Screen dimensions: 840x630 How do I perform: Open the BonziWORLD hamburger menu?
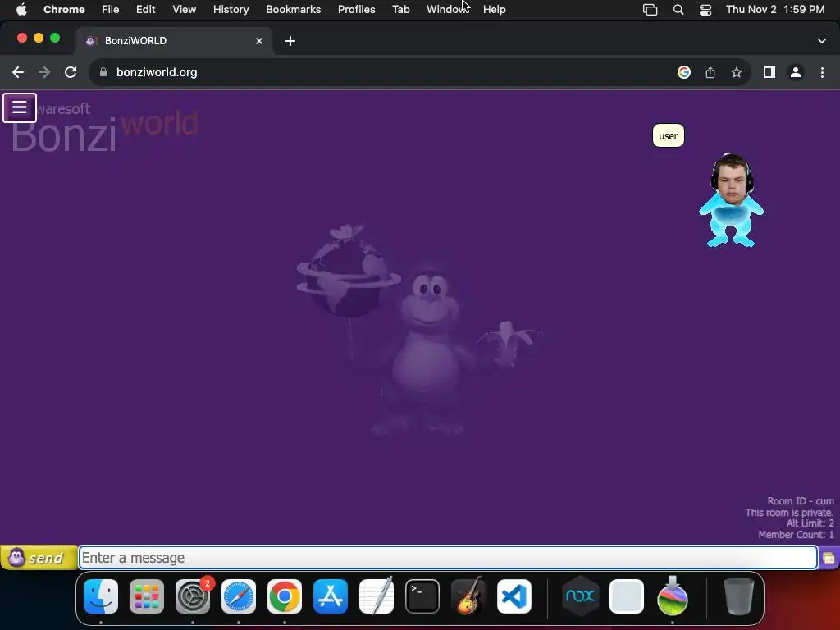point(20,107)
